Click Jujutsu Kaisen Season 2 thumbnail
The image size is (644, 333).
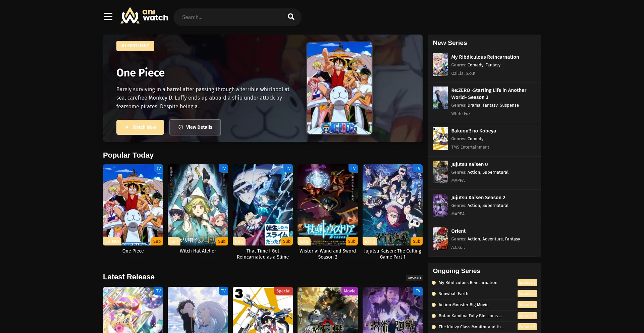[x=440, y=205]
